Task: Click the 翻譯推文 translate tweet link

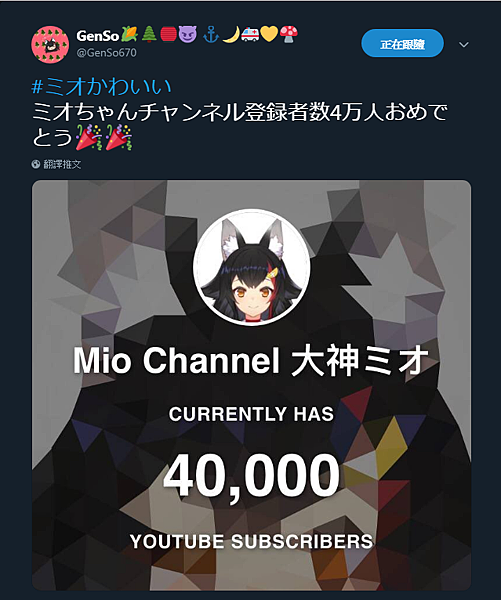Action: tap(62, 165)
